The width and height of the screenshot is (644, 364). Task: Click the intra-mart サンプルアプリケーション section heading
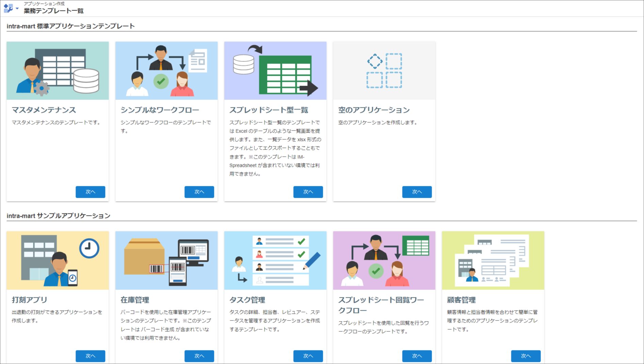[x=59, y=216]
